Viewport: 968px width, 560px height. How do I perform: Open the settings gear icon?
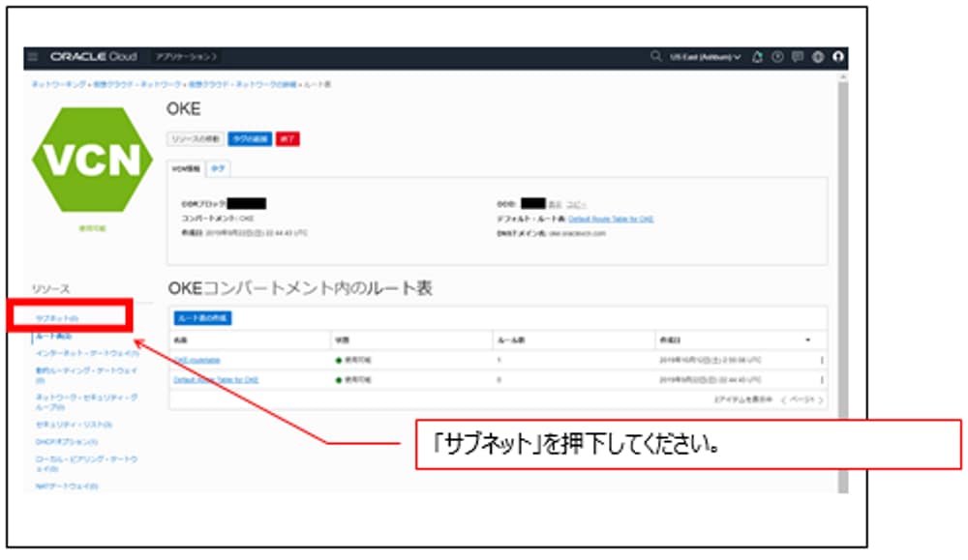coord(816,58)
